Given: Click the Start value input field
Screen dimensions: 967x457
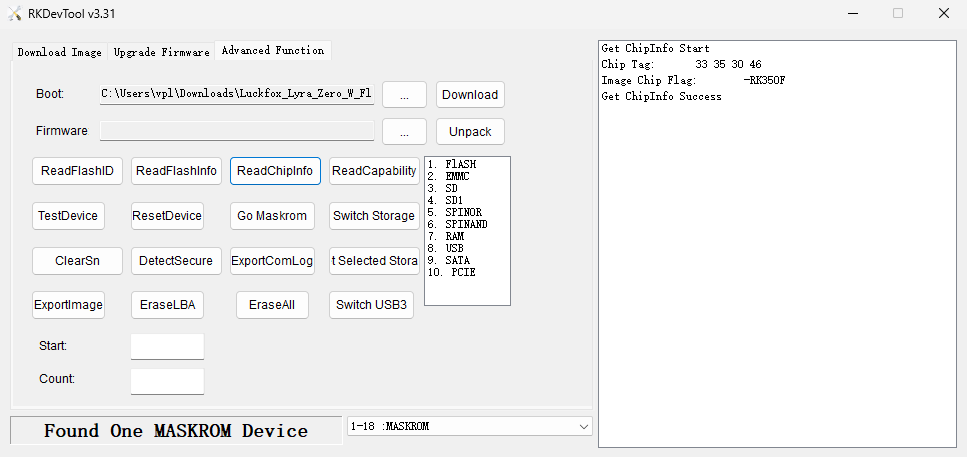Looking at the screenshot, I should point(167,346).
